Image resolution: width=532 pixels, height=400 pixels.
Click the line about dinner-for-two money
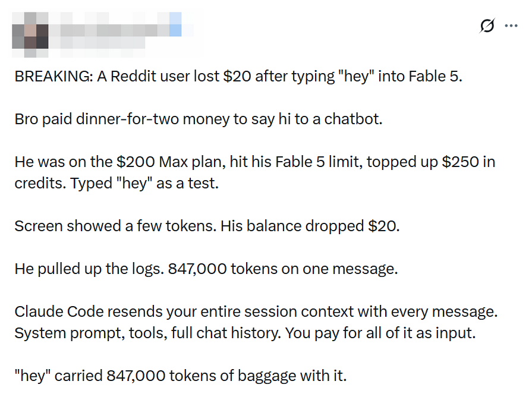point(199,119)
